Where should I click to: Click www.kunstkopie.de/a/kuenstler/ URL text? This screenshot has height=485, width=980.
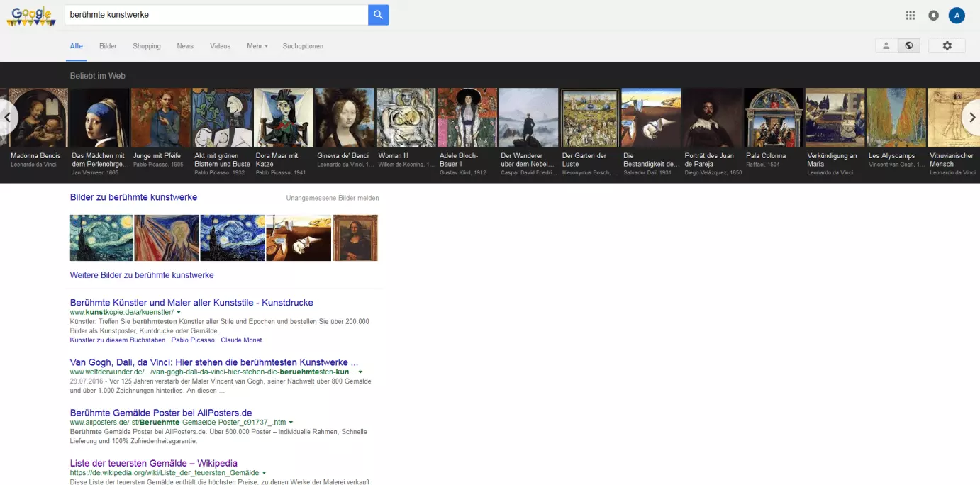pyautogui.click(x=121, y=313)
